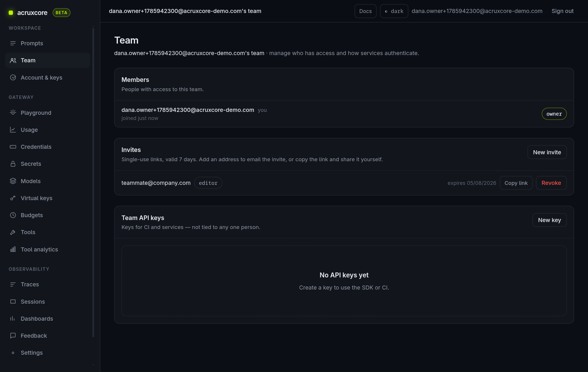
Task: Click 'joined just now' text
Action: (x=140, y=118)
